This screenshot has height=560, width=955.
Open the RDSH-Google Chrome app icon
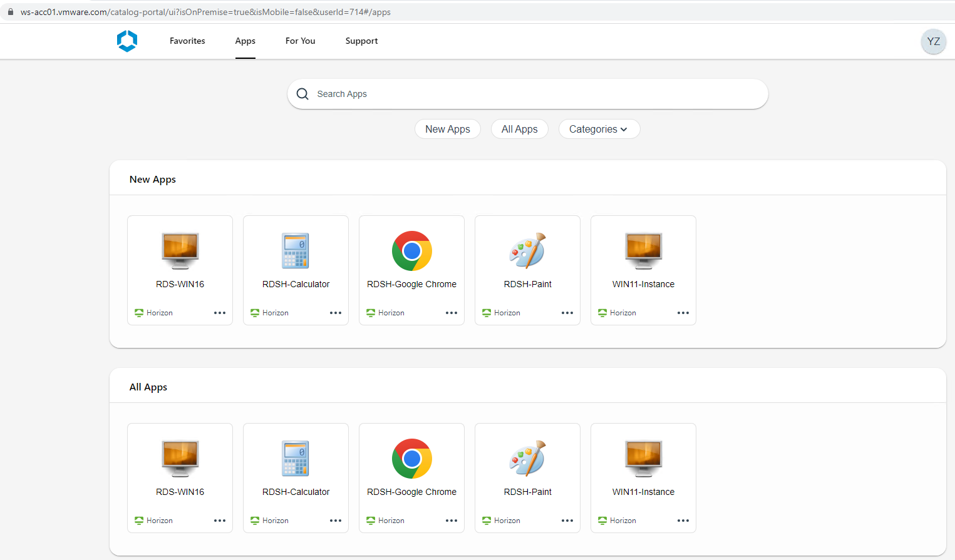[x=411, y=251]
